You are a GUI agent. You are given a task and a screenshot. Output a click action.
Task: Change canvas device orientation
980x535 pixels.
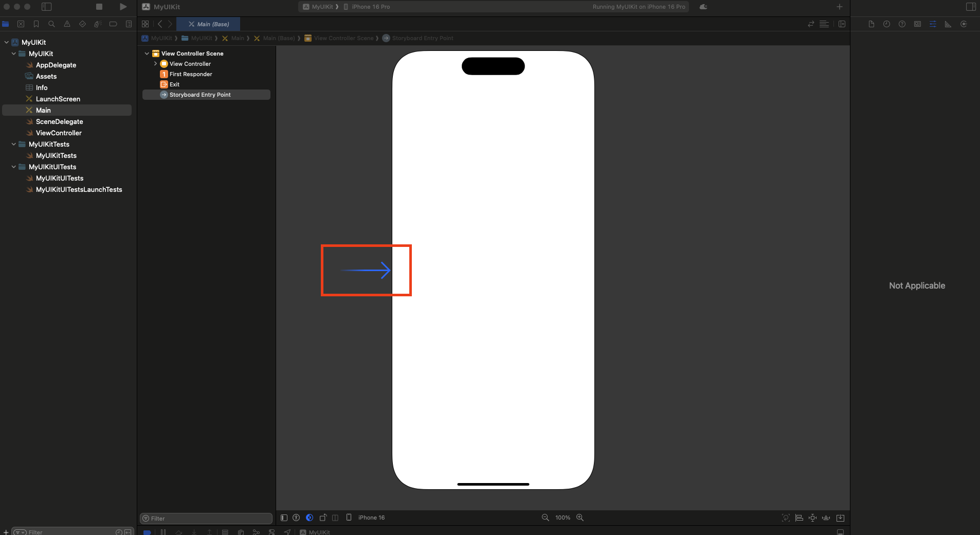pos(323,518)
